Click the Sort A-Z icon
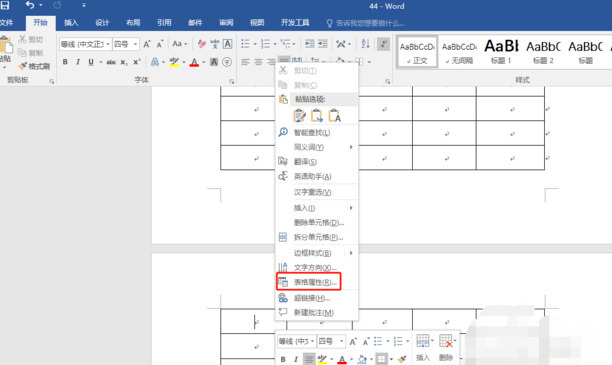Image resolution: width=612 pixels, height=365 pixels. (x=365, y=44)
